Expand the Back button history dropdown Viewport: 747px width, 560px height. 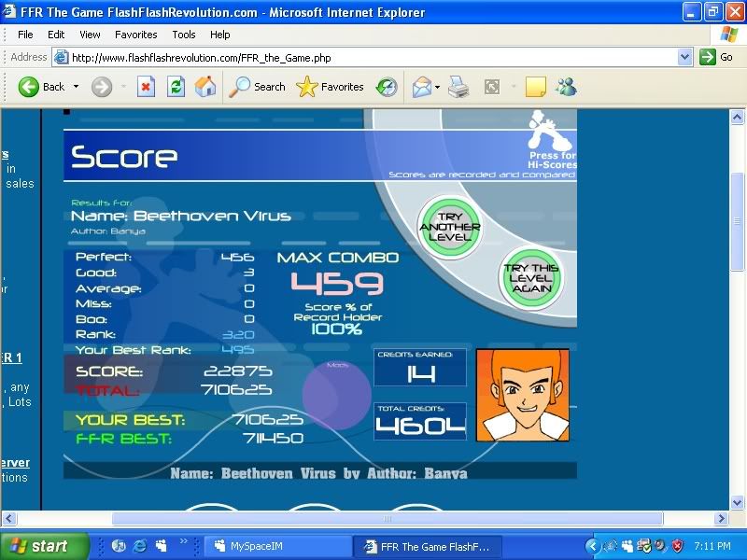[77, 87]
